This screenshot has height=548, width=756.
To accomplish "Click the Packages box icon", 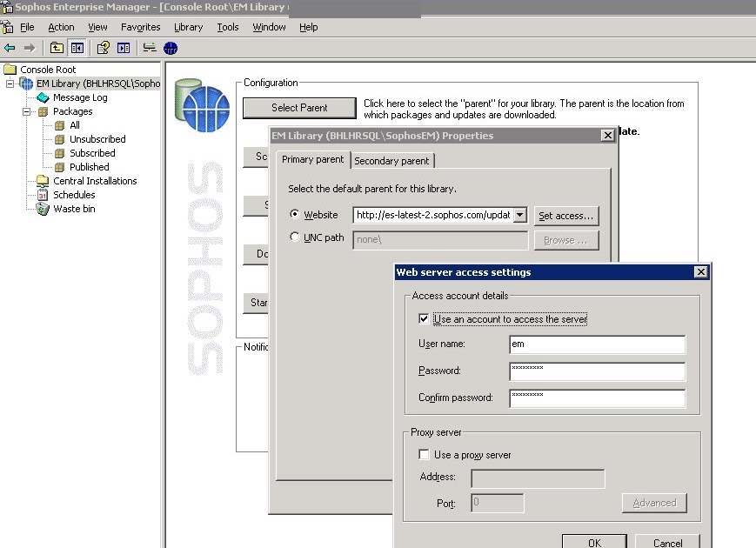I will (x=43, y=111).
